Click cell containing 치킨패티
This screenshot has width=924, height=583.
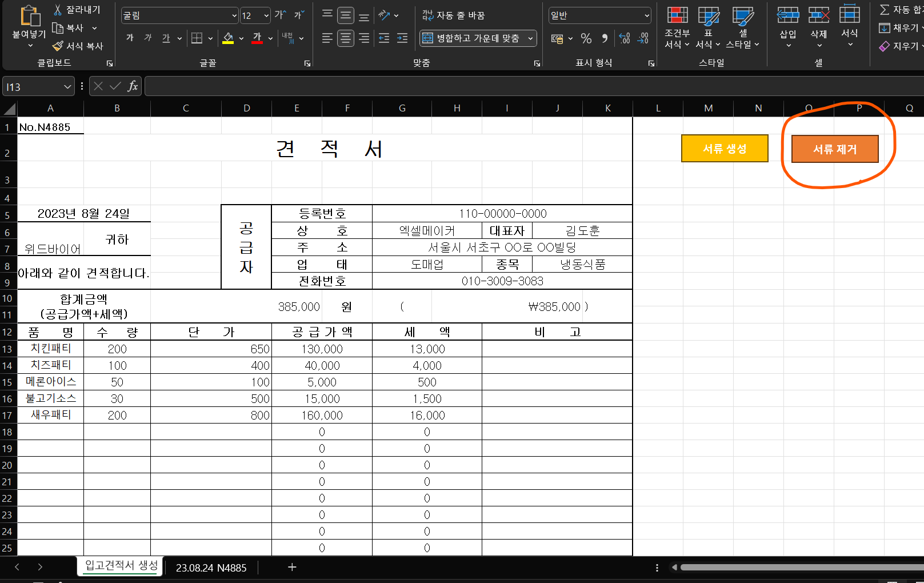coord(51,349)
